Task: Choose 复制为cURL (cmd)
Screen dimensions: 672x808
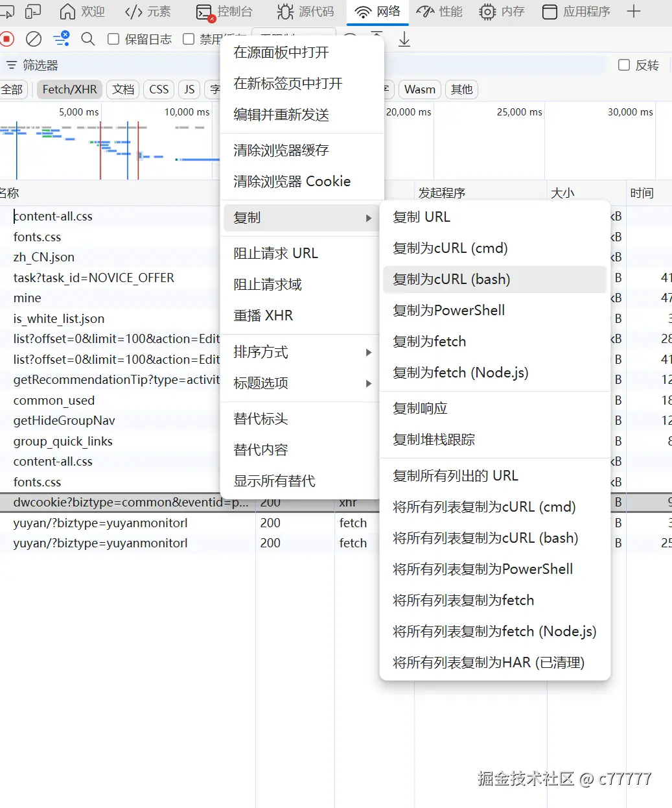Action: [x=494, y=248]
